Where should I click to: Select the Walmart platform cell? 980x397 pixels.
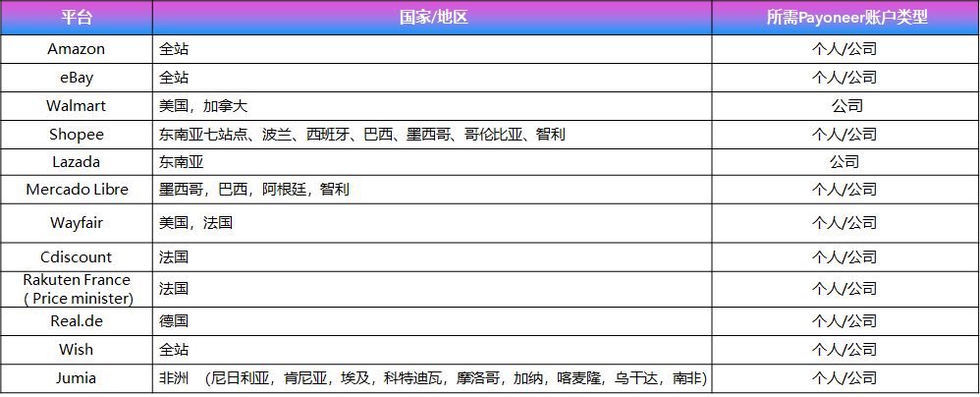[x=77, y=105]
